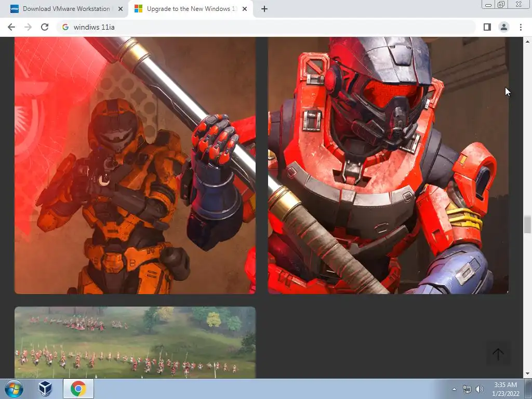Viewport: 532px width, 399px height.
Task: Close the Download VMware Workstation tab
Action: [x=121, y=9]
